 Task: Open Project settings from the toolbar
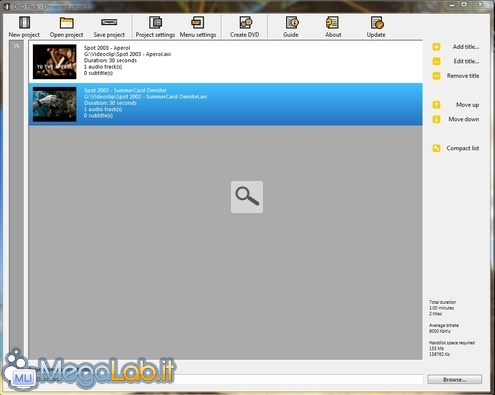[155, 23]
